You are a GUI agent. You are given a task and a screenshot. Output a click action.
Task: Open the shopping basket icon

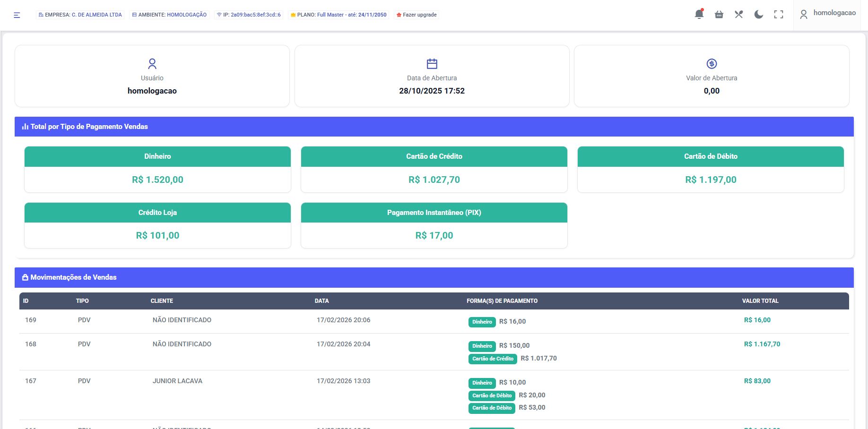[x=719, y=15]
